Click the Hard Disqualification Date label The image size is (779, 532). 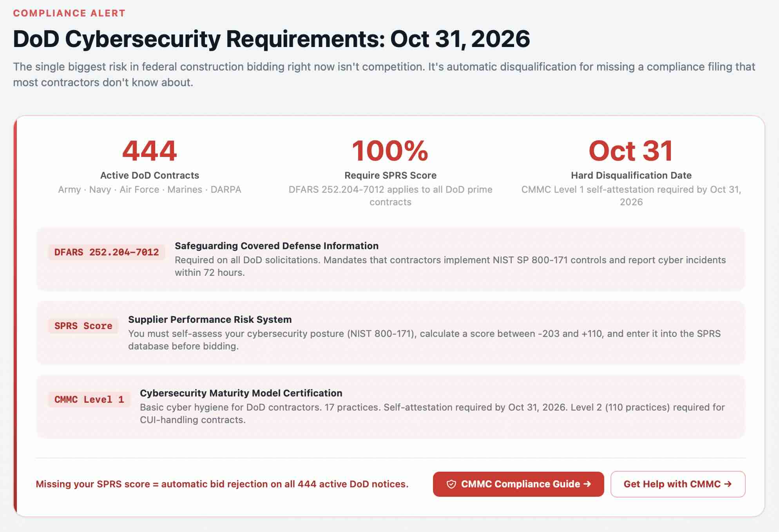point(631,176)
